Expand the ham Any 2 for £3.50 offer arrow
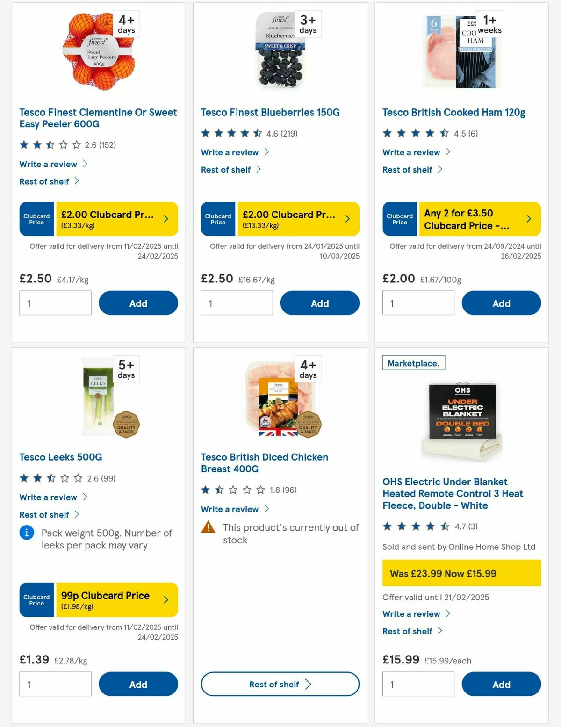Image resolution: width=561 pixels, height=728 pixels. (529, 218)
